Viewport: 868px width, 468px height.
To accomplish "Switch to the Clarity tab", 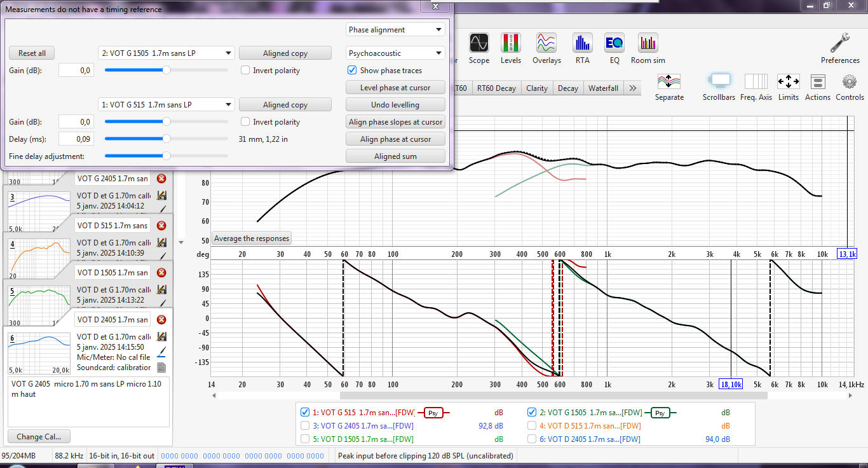I will (537, 88).
